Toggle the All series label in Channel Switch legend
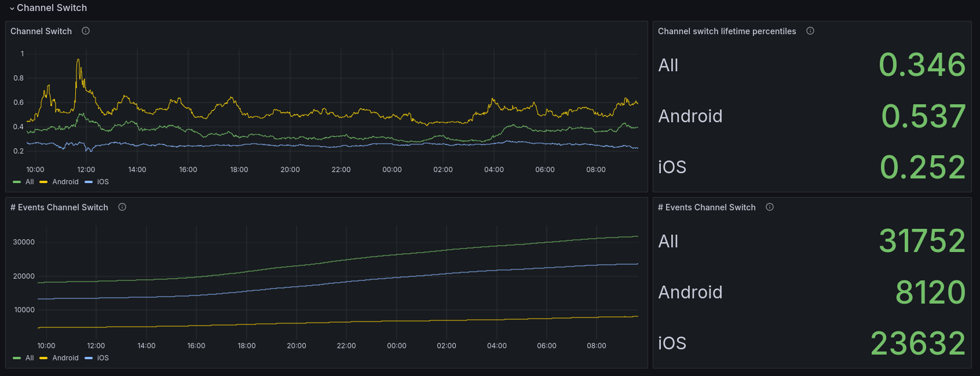Viewport: 980px width, 376px height. (30, 182)
